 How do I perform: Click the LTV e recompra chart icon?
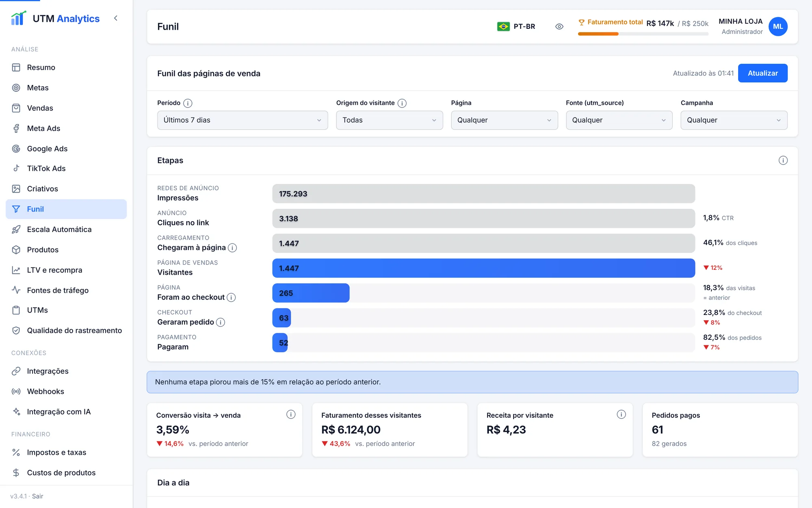16,270
